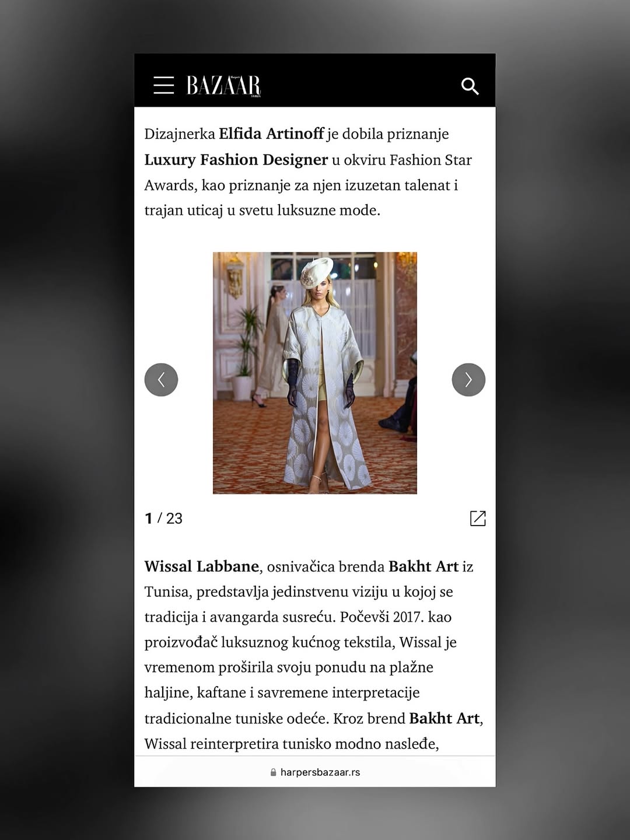Open the hamburger navigation menu
The image size is (630, 840).
(163, 85)
